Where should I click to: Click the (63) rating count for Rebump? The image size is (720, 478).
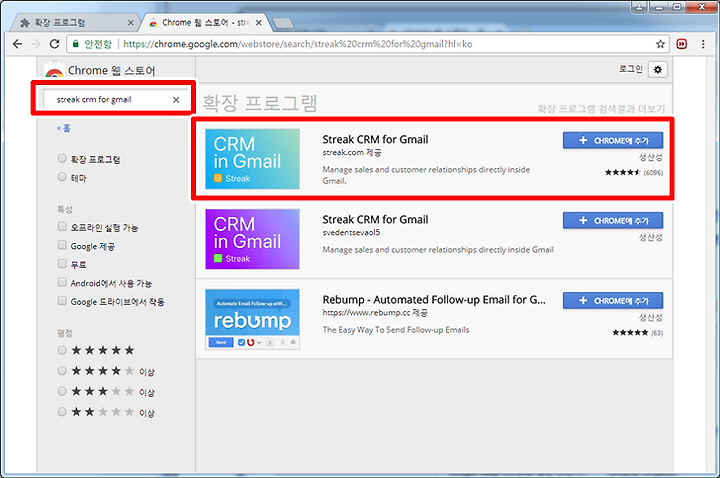(657, 333)
